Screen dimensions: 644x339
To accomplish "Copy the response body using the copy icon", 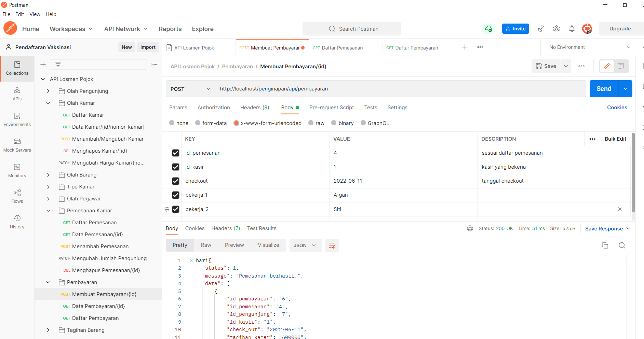I will pyautogui.click(x=605, y=245).
